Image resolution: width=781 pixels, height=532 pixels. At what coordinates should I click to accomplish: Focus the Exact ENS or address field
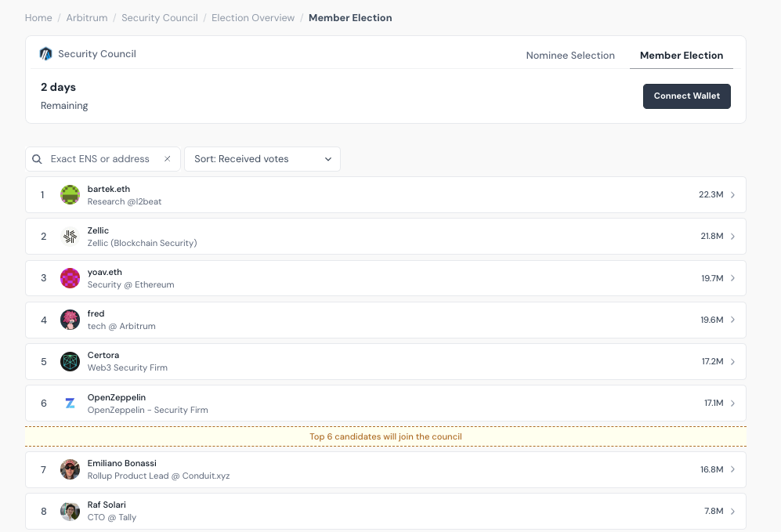click(103, 159)
